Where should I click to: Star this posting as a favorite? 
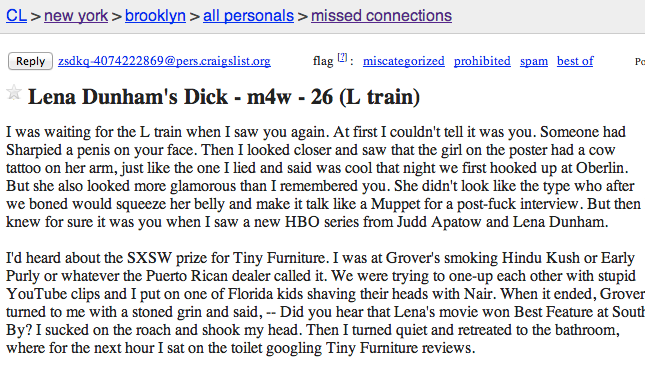point(14,92)
